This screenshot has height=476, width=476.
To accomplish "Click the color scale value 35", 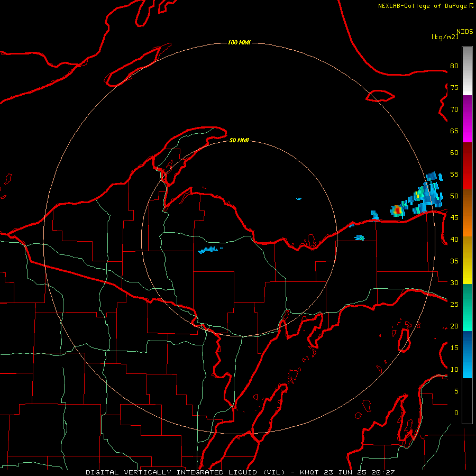I will [x=454, y=261].
